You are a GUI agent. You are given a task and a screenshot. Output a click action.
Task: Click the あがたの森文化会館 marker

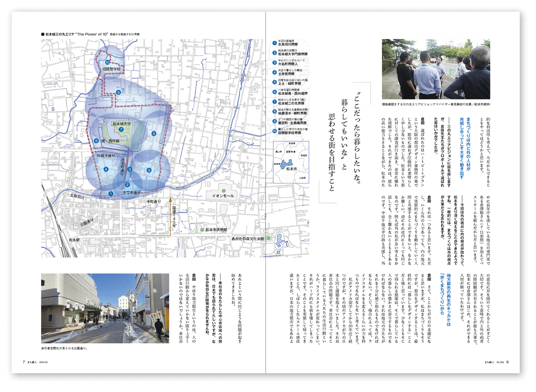pos(268,238)
